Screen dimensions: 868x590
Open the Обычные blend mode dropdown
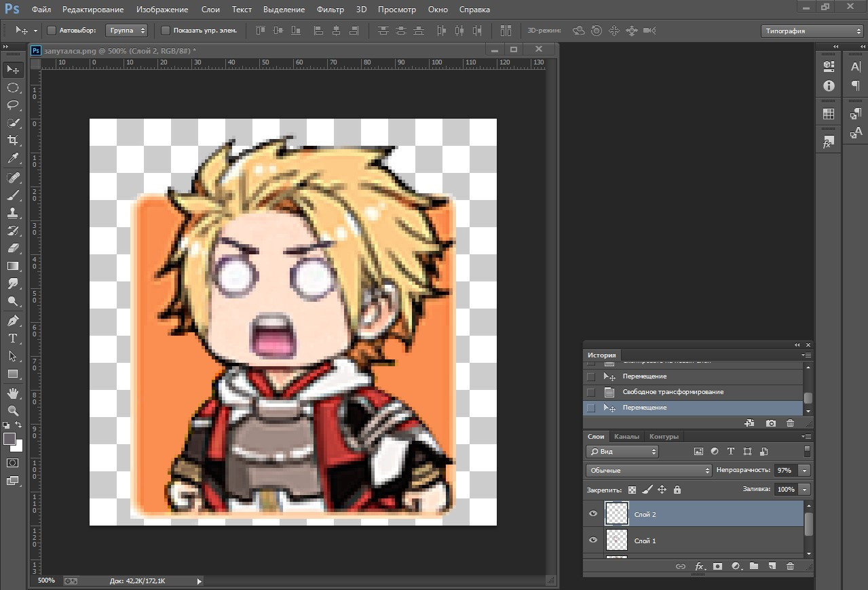pos(649,470)
